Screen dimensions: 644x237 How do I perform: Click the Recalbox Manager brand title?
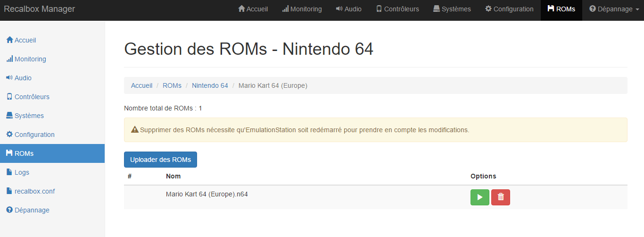click(40, 9)
